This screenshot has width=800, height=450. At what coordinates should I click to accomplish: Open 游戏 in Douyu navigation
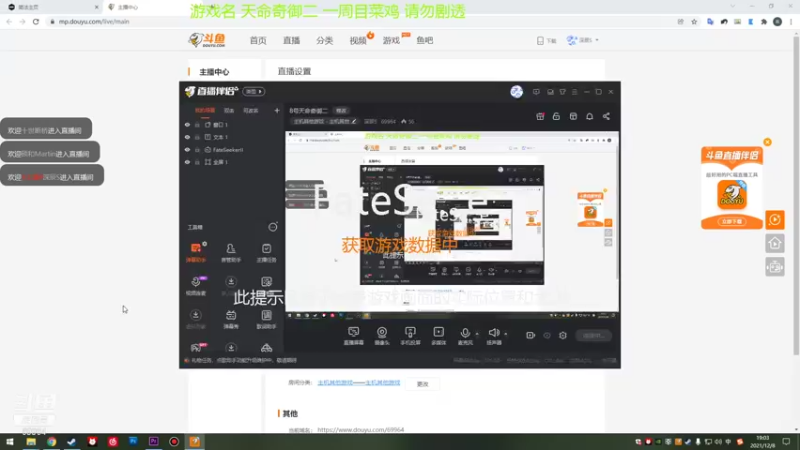pos(391,40)
